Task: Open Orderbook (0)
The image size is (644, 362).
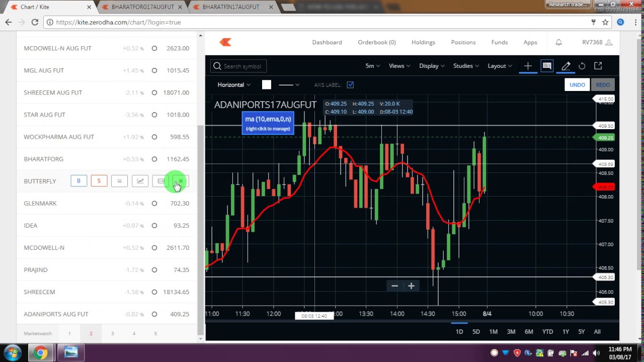Action: pos(377,42)
